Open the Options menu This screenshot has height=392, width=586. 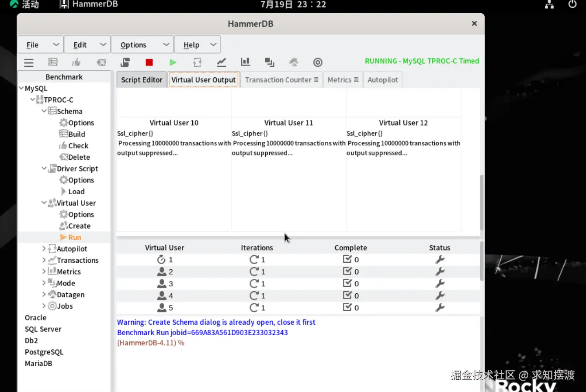[142, 45]
